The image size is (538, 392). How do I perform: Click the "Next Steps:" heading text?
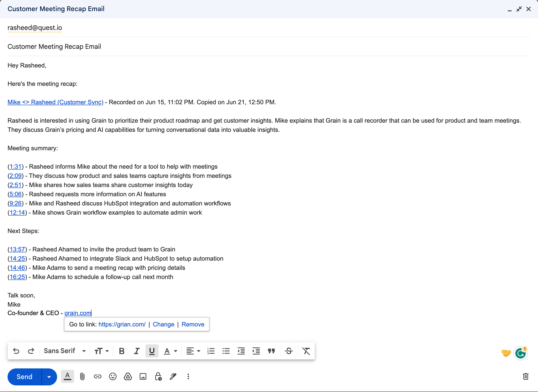tap(23, 231)
